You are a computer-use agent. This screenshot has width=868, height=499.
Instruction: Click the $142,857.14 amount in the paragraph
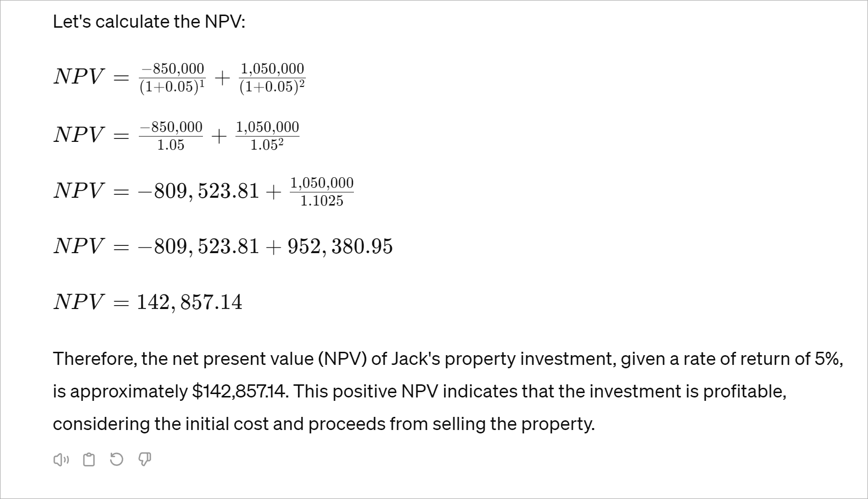[240, 392]
